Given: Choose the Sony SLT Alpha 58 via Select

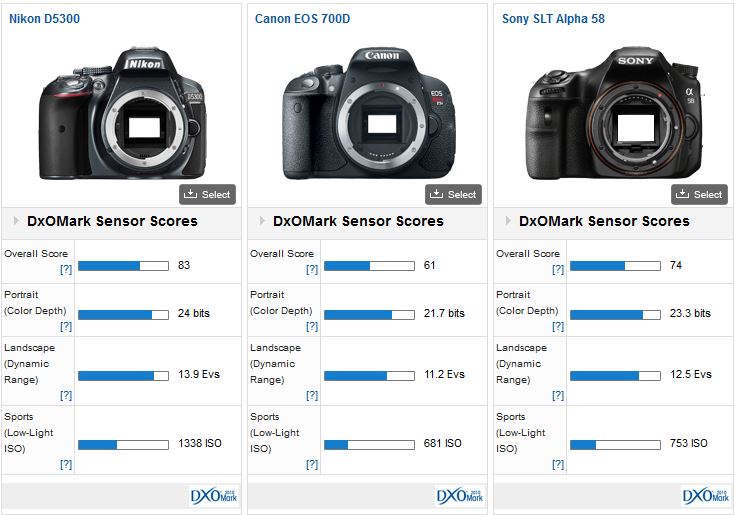Looking at the screenshot, I should click(699, 194).
